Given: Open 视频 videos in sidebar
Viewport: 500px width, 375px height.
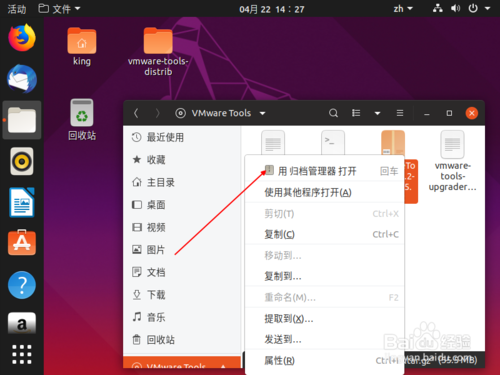Looking at the screenshot, I should (182, 227).
